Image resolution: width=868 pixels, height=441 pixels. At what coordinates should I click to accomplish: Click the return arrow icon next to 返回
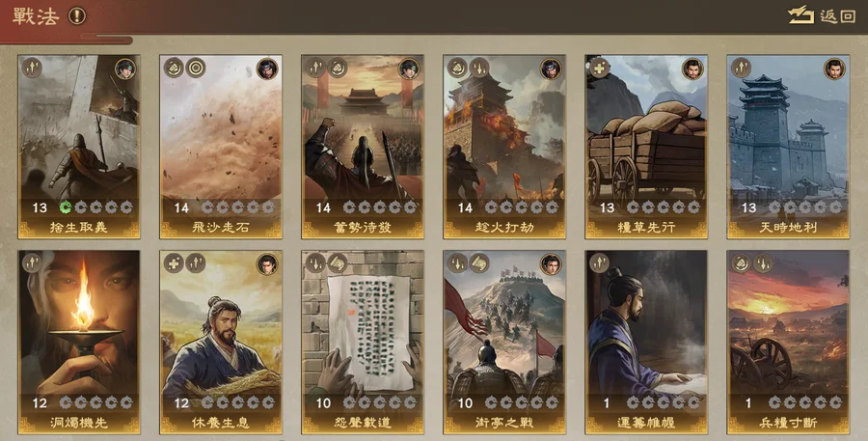click(x=801, y=15)
